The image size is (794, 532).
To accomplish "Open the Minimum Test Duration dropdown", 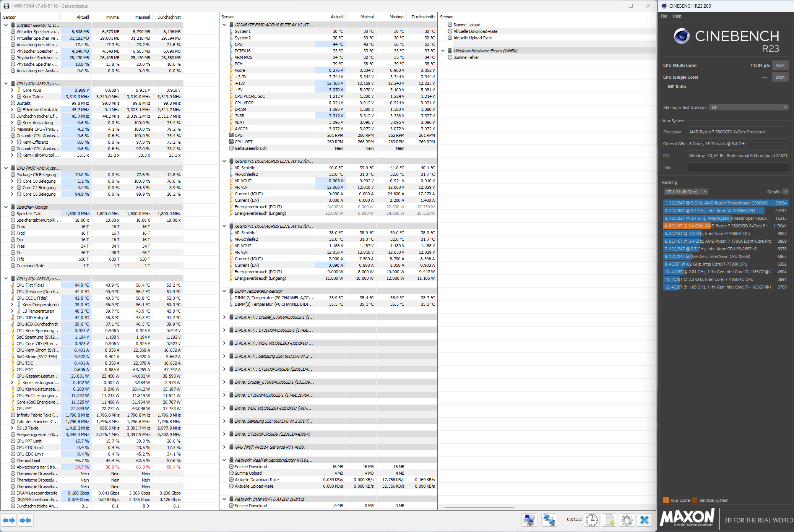I will pyautogui.click(x=749, y=107).
